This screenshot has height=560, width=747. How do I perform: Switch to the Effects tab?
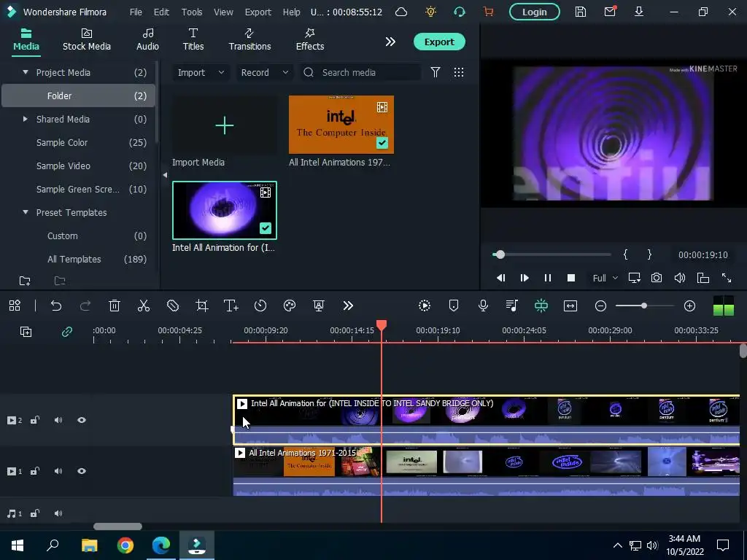(x=309, y=39)
